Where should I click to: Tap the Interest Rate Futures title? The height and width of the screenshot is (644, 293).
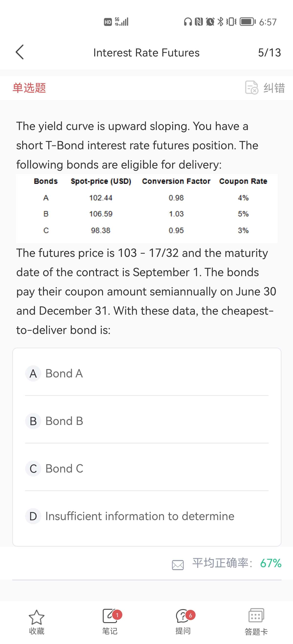[x=146, y=53]
